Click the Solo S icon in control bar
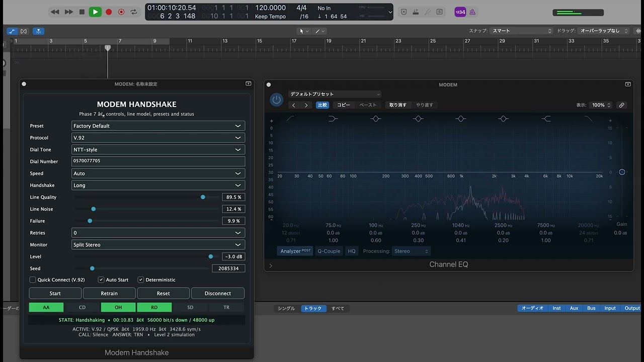 pyautogui.click(x=440, y=12)
